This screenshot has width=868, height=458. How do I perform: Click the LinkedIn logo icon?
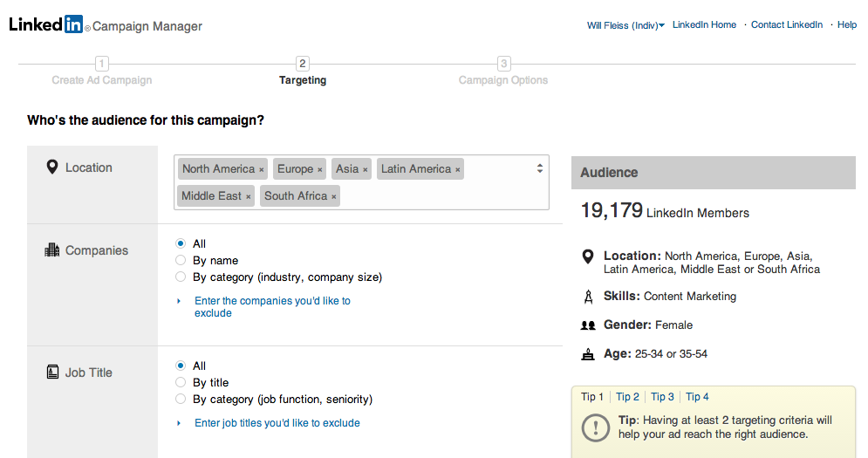pyautogui.click(x=46, y=25)
